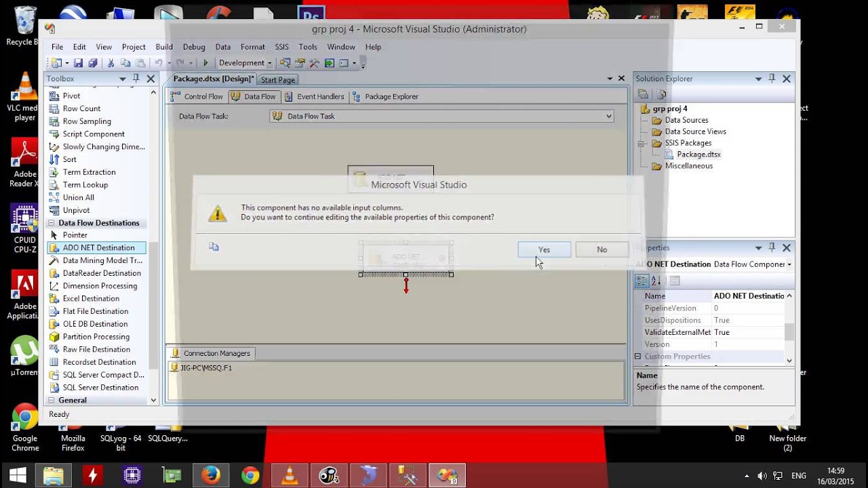
Task: Switch to the Start Page tab
Action: coord(278,79)
